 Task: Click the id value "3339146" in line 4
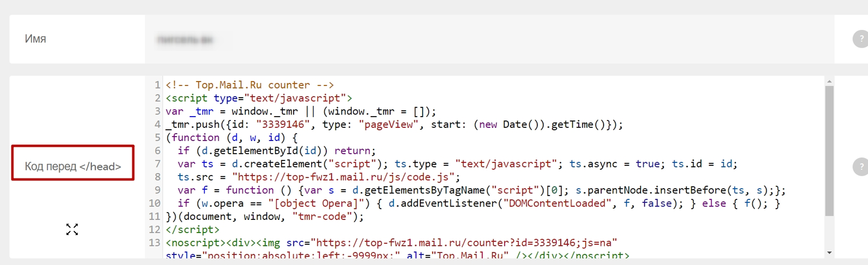click(x=283, y=125)
